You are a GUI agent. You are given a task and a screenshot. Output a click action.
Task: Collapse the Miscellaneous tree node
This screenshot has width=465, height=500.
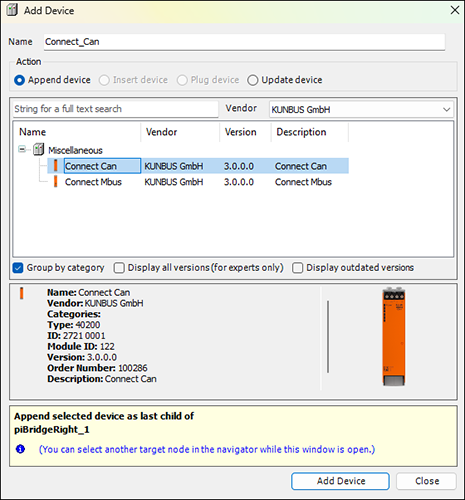(x=22, y=149)
